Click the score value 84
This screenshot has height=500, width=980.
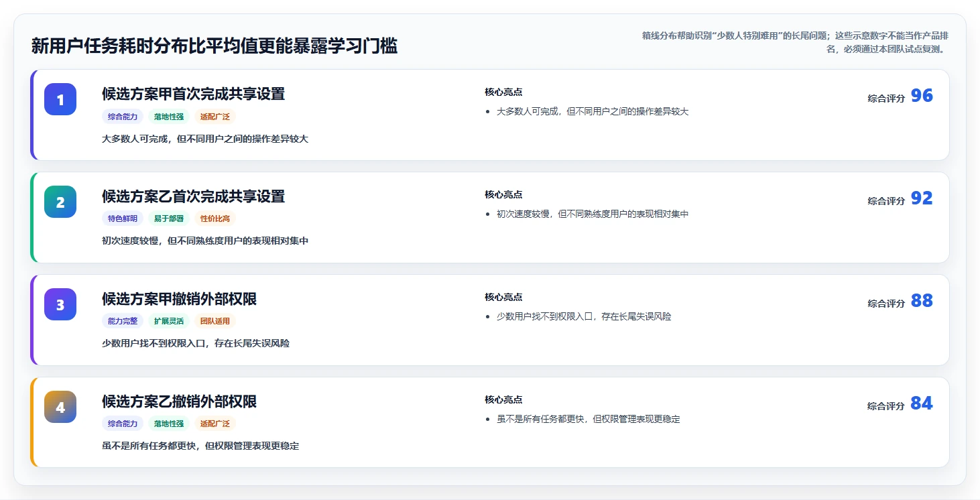[922, 403]
